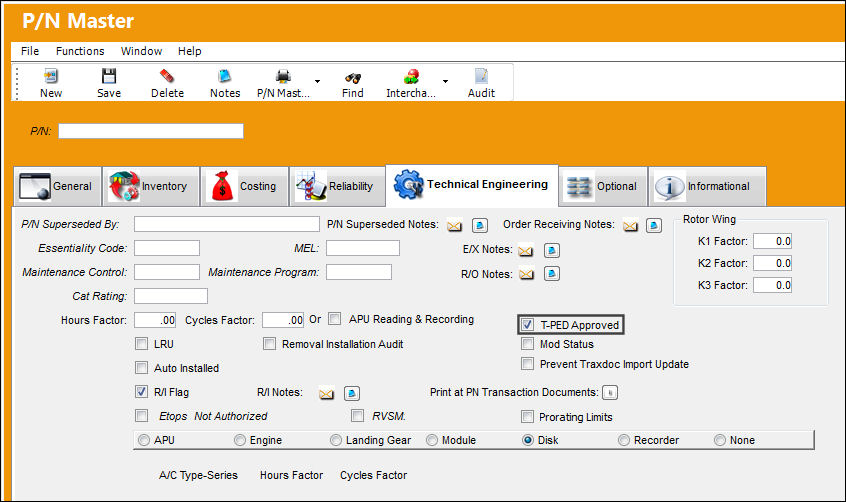Click P/N Superseded Notes blue note icon
The height and width of the screenshot is (502, 846).
click(x=480, y=225)
